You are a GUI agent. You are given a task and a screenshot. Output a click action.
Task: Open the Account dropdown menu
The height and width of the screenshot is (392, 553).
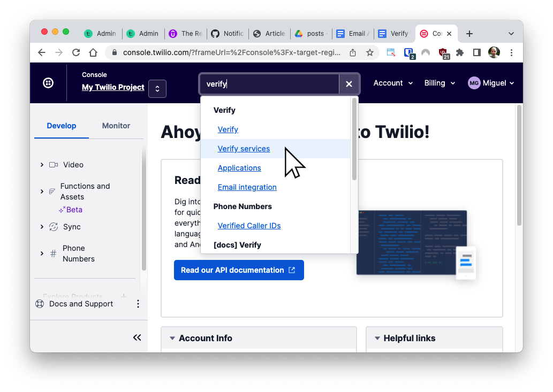pyautogui.click(x=393, y=83)
